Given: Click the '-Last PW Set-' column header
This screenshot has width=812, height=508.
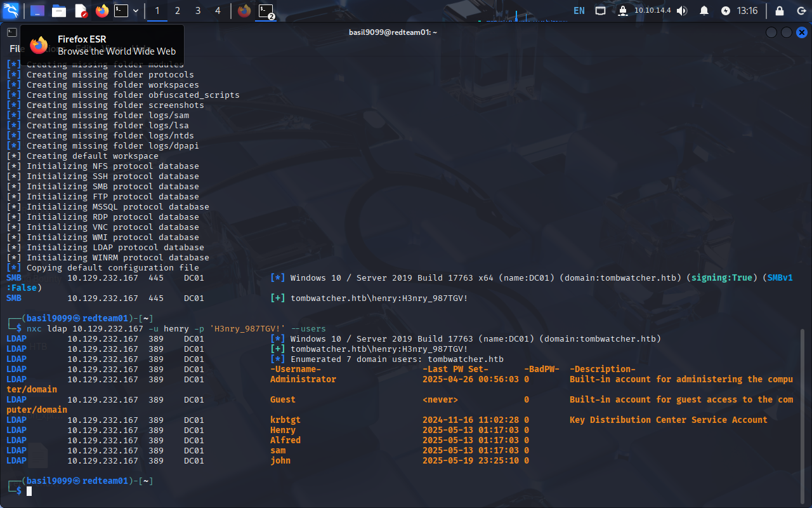Looking at the screenshot, I should (x=455, y=369).
